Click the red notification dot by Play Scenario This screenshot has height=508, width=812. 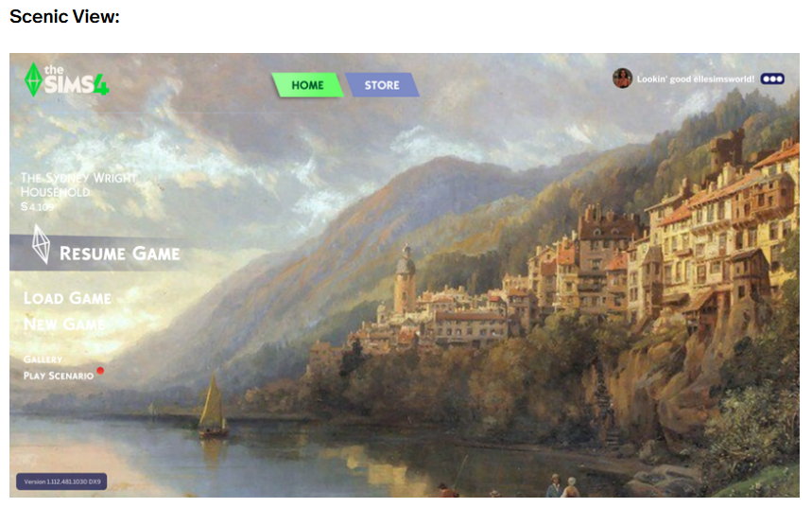click(100, 371)
